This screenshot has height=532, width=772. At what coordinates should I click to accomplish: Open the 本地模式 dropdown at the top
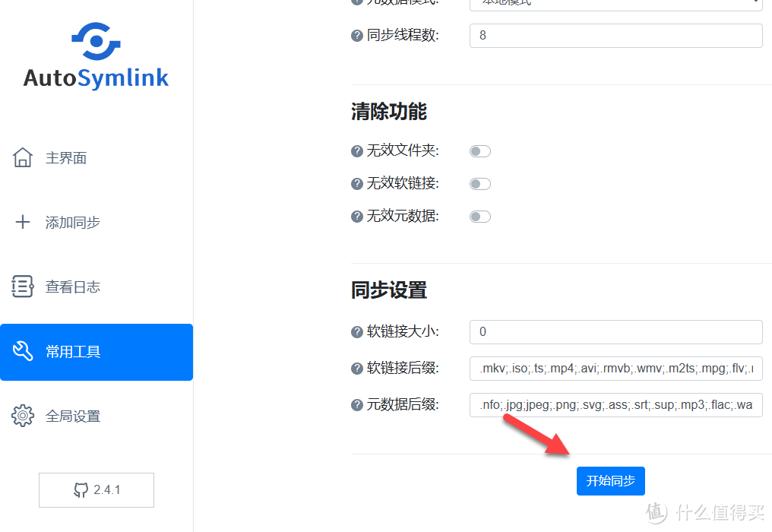pos(615,5)
